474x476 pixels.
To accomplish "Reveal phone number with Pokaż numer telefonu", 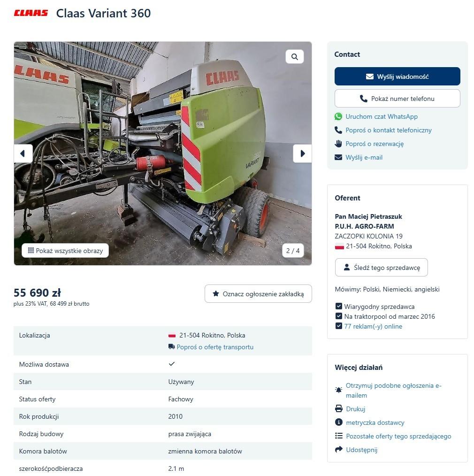I will point(397,99).
